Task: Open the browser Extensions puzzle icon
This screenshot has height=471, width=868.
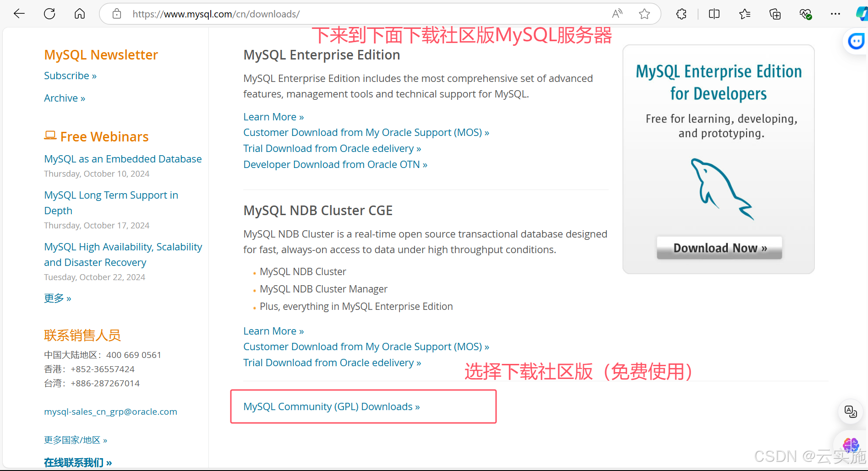Action: (x=681, y=14)
